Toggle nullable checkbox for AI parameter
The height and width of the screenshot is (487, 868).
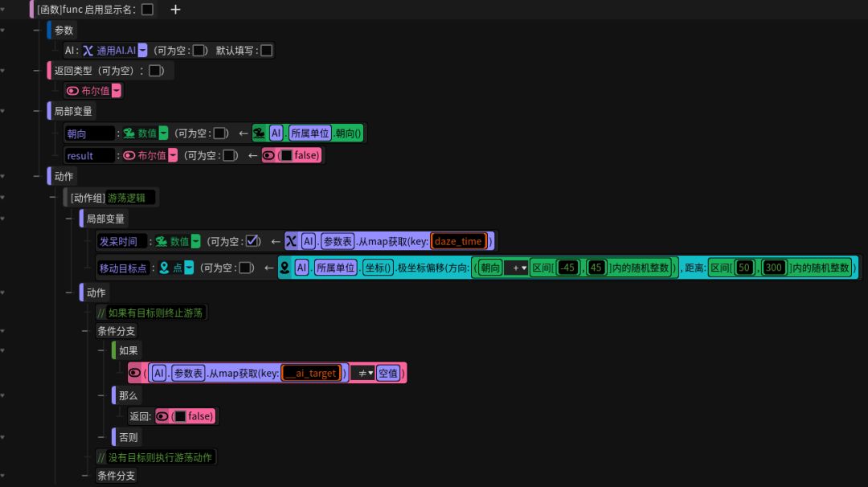199,51
